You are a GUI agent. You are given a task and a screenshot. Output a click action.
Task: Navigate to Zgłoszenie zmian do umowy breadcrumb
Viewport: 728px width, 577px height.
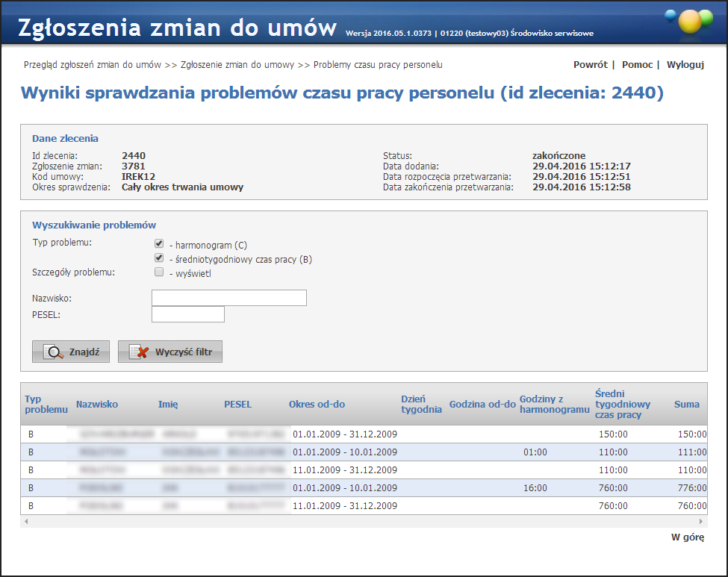pos(237,65)
